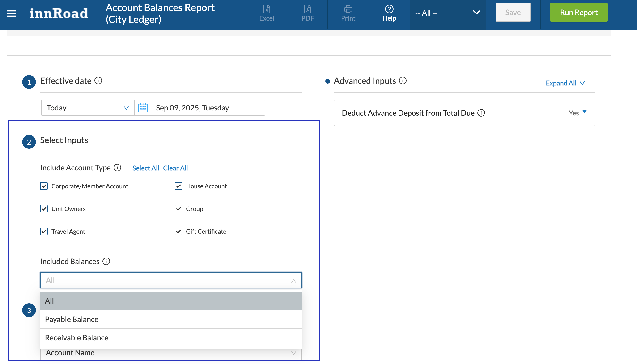Choose Payable Balance from the list

pyautogui.click(x=72, y=319)
